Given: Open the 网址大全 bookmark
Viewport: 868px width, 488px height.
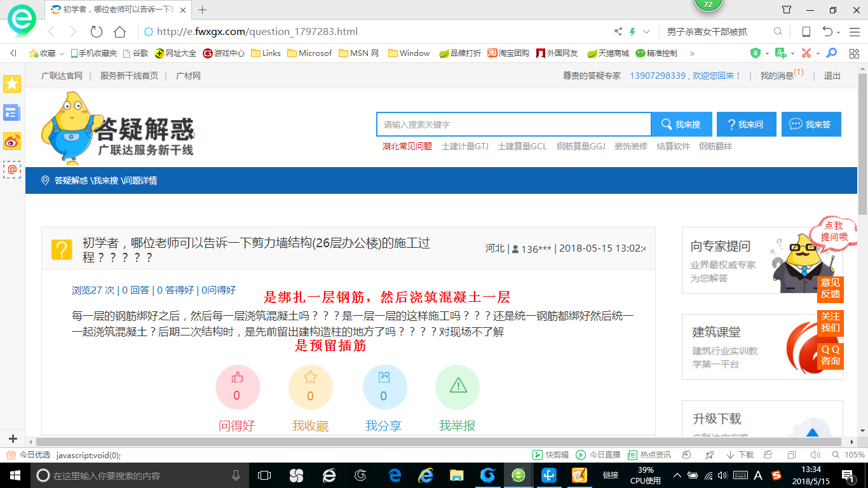Looking at the screenshot, I should coord(176,53).
